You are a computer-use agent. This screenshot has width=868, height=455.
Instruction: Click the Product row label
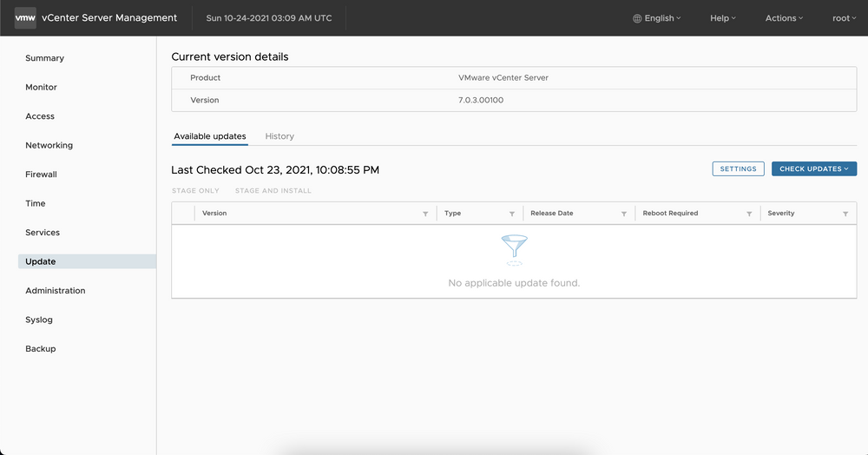(206, 77)
